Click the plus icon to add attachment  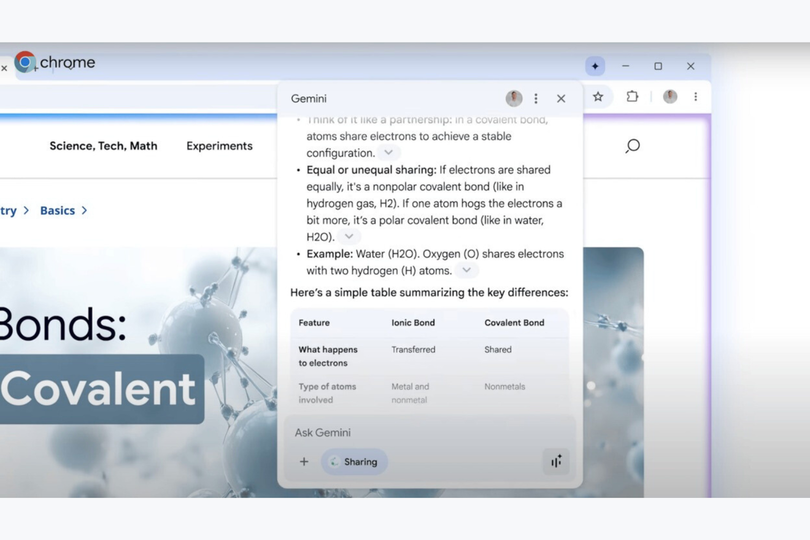pos(304,462)
